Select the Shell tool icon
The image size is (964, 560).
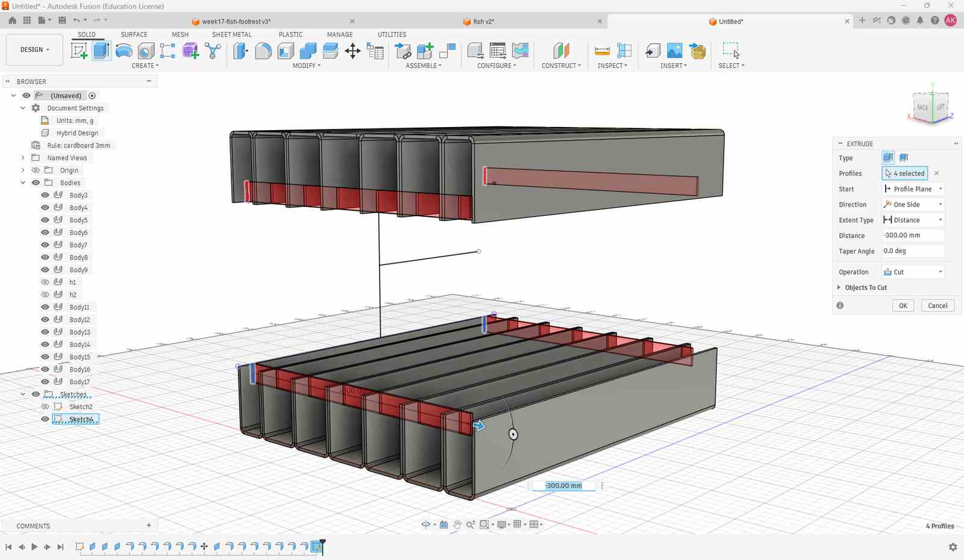[x=286, y=51]
